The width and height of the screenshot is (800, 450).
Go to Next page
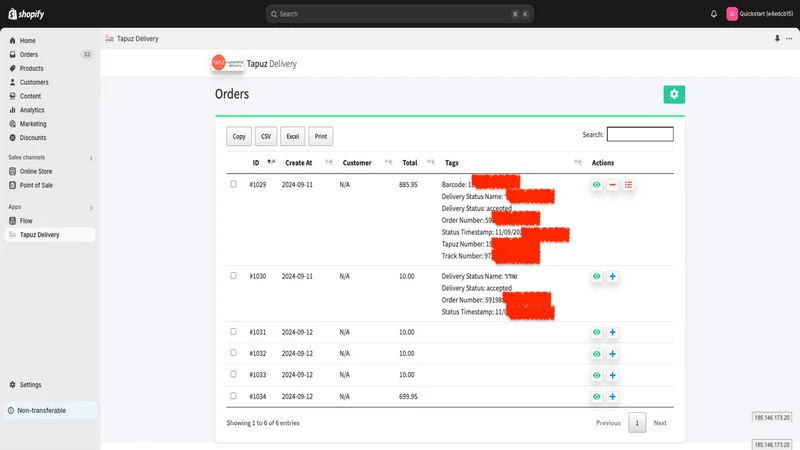(x=660, y=423)
